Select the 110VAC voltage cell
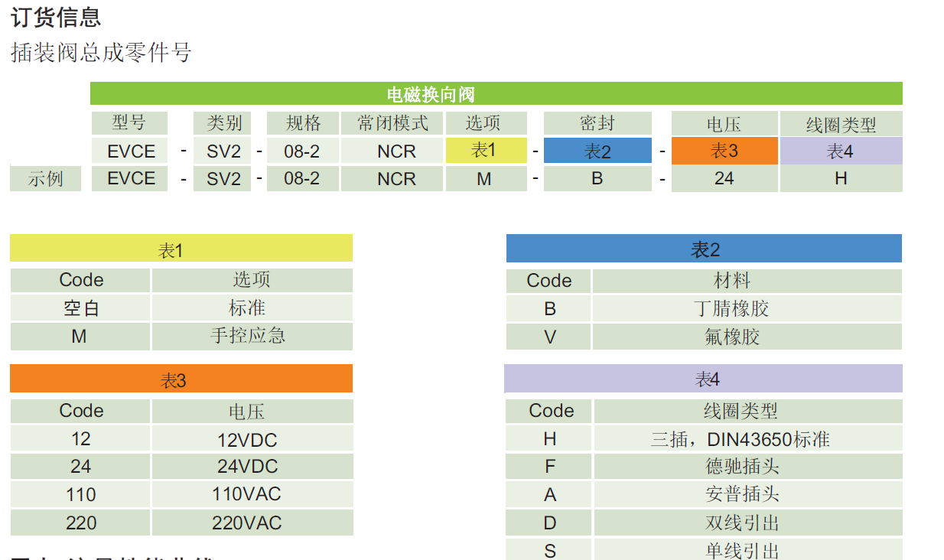The width and height of the screenshot is (944, 560). (252, 495)
